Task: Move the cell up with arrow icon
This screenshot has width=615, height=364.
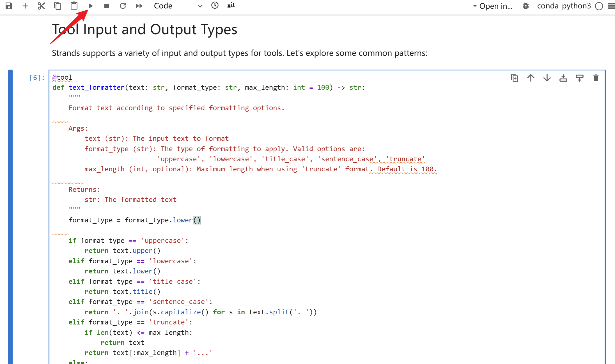Action: [531, 78]
